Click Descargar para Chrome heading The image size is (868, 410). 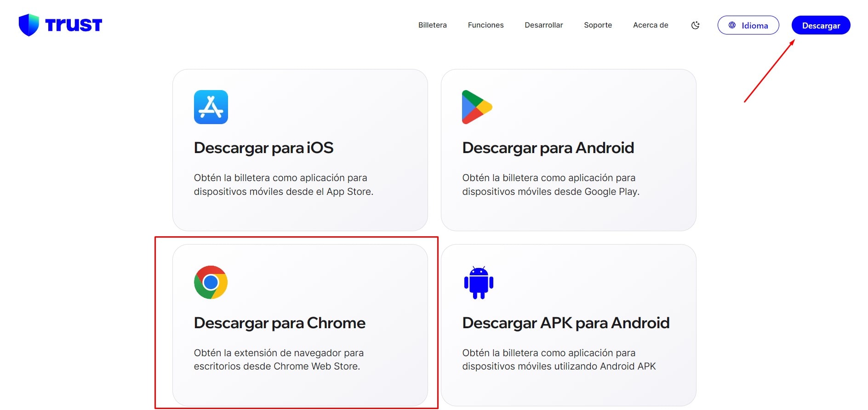pos(280,323)
